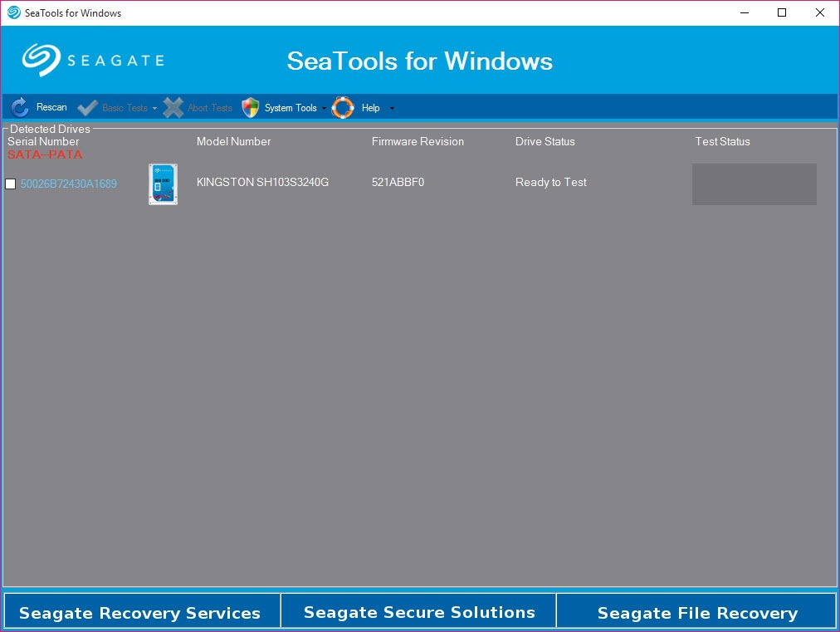Click model text KINGSTON SH103S3240G
The height and width of the screenshot is (632, 840).
coord(262,182)
